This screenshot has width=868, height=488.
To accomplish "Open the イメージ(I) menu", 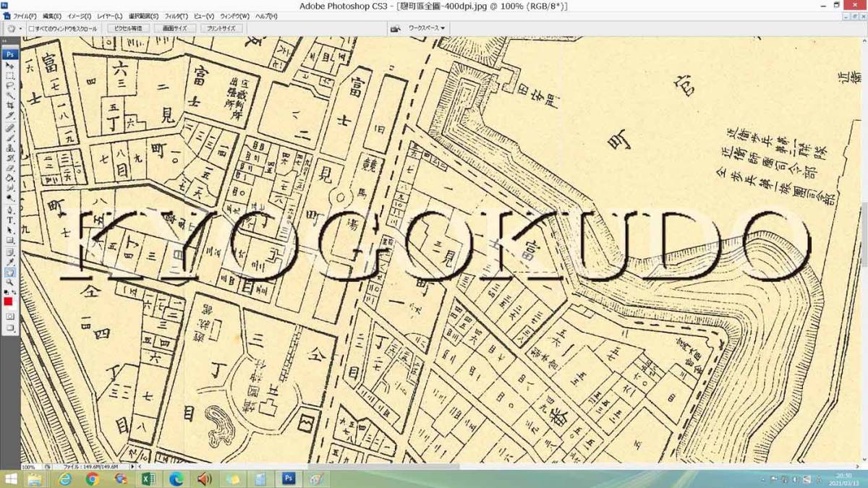I will click(x=80, y=16).
